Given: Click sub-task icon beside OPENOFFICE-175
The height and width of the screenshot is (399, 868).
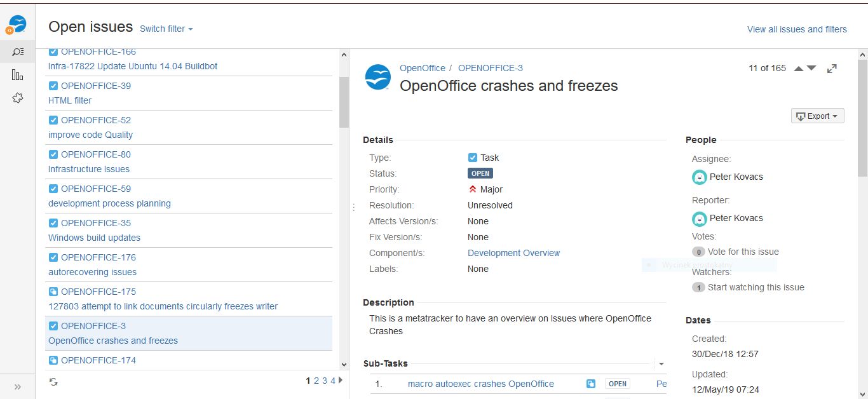Looking at the screenshot, I should [53, 292].
